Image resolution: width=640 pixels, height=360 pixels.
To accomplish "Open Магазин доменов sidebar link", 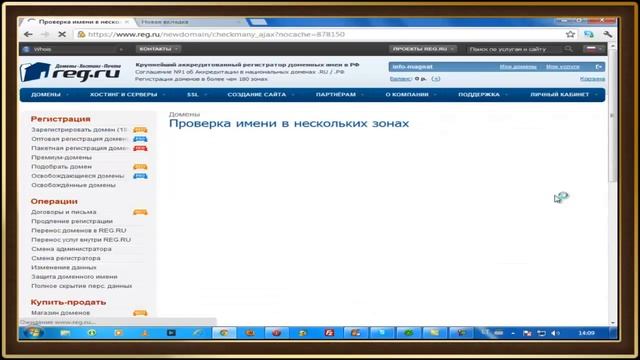I will pos(61,313).
